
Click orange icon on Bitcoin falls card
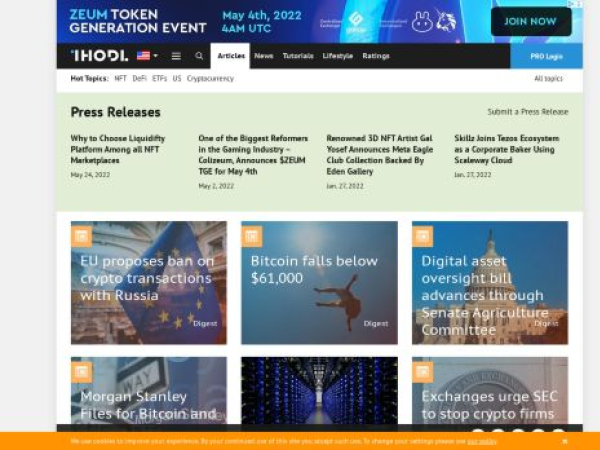(252, 236)
